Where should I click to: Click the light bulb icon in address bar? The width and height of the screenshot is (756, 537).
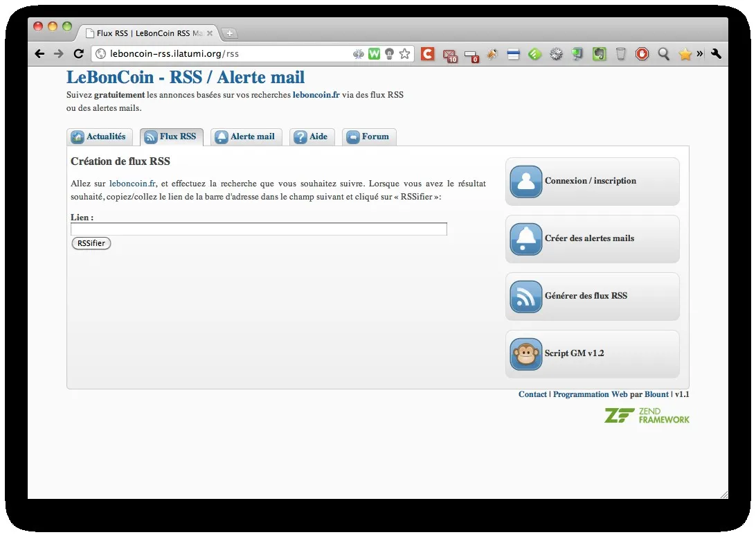click(389, 53)
